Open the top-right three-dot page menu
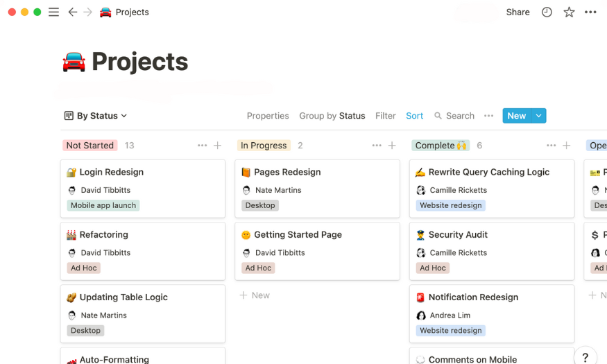 pos(590,12)
